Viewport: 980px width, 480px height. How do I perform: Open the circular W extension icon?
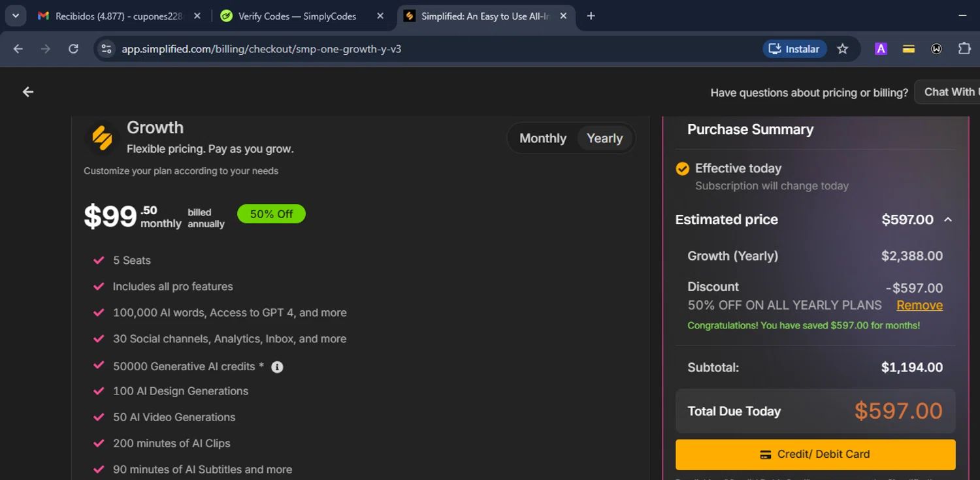(936, 49)
